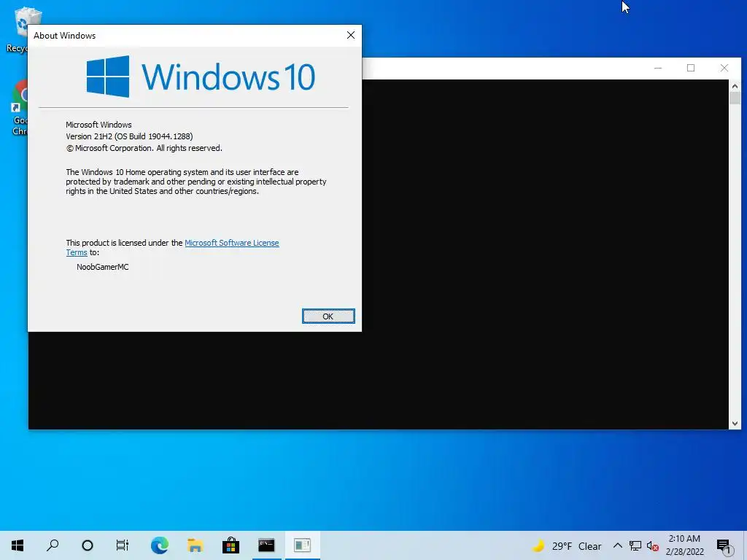Switch to Command Prompt taskbar icon

(266, 545)
